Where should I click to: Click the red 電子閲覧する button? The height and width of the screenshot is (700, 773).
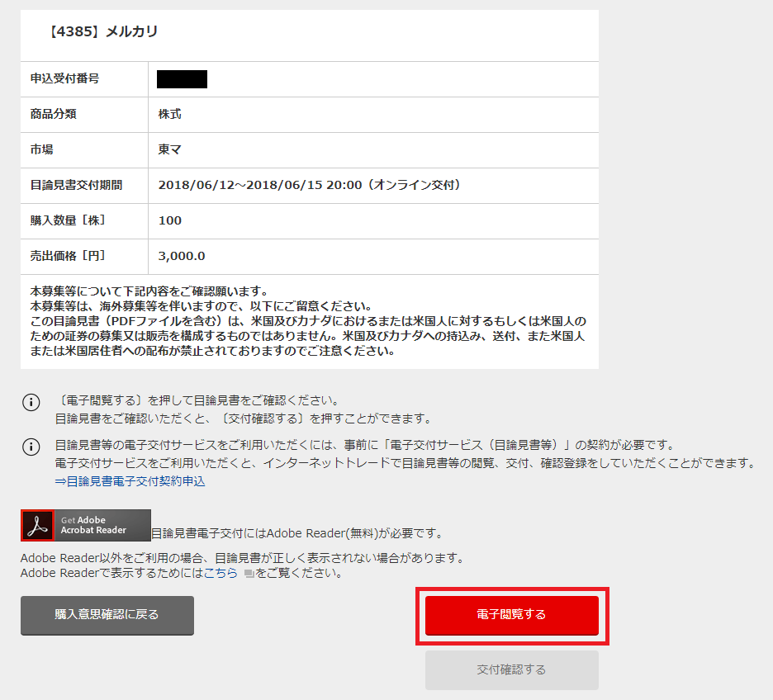point(512,615)
